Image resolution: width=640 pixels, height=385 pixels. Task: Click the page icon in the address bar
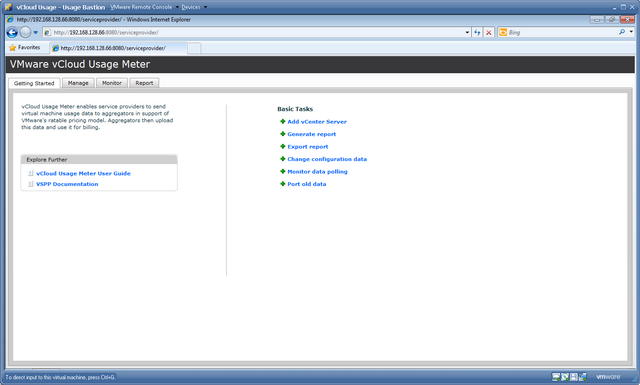tap(47, 32)
